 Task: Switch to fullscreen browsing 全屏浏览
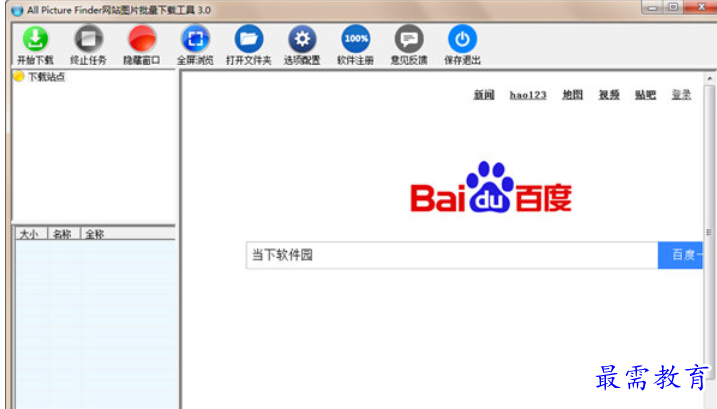coord(195,39)
